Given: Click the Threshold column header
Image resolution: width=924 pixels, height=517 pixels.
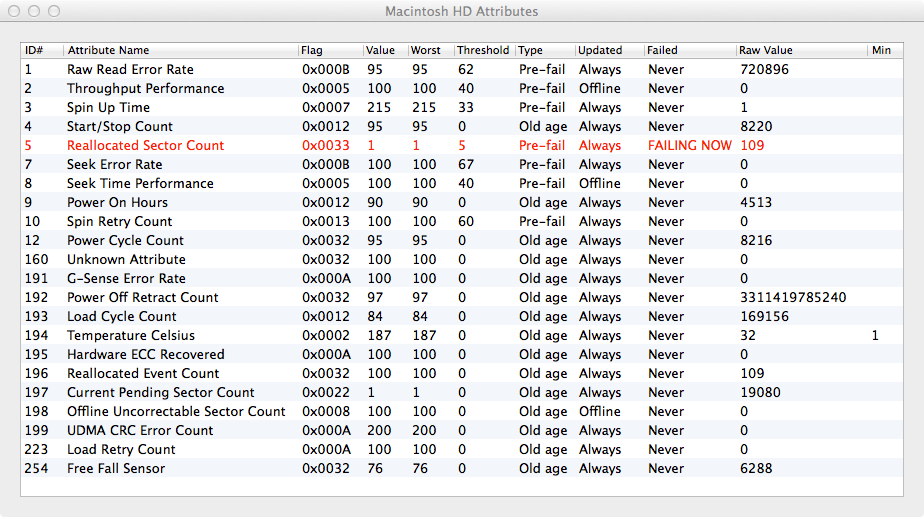Looking at the screenshot, I should 483,50.
